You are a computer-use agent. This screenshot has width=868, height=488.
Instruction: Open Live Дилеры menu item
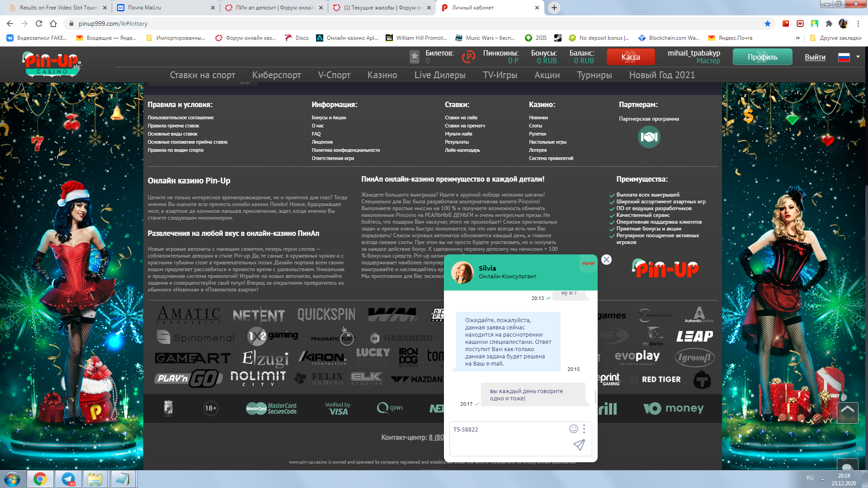pyautogui.click(x=440, y=75)
